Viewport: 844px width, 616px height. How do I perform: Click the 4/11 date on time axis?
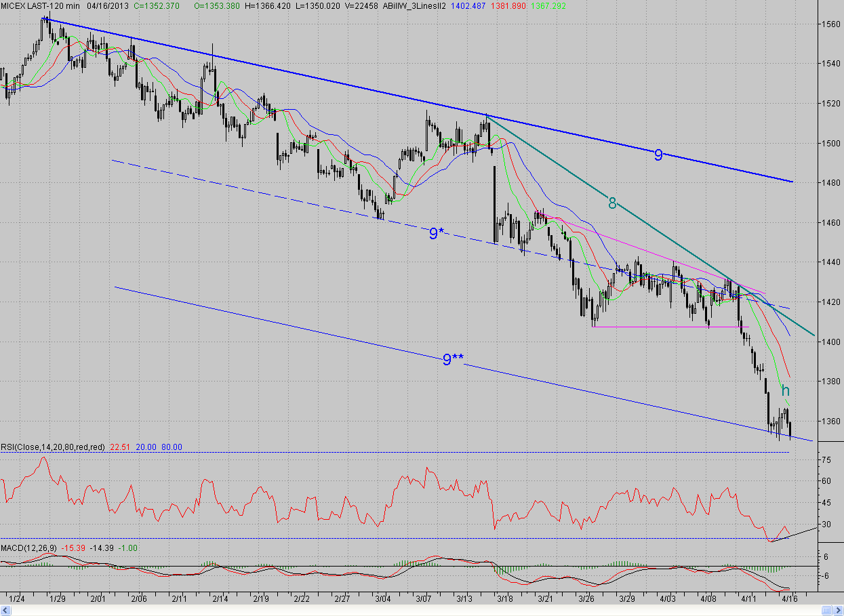[x=749, y=599]
